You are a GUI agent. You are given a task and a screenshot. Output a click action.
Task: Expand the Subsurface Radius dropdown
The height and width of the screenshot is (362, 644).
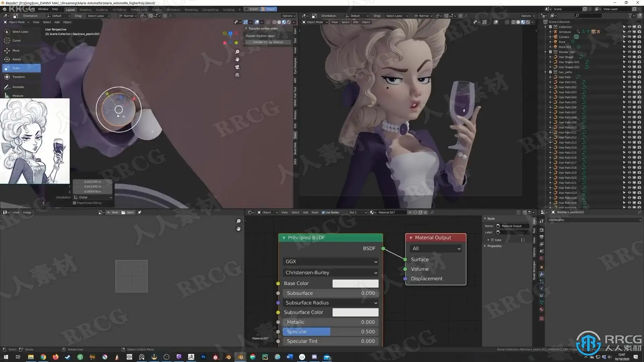(331, 303)
